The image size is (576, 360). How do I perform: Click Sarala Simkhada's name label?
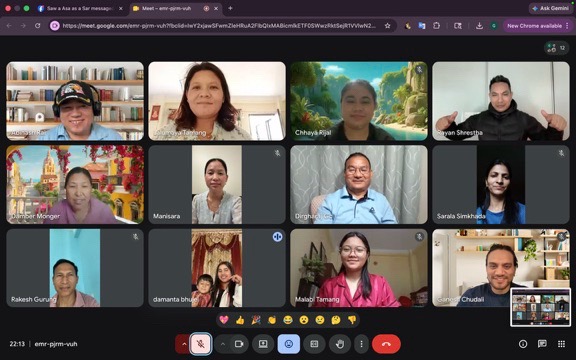[x=461, y=216]
